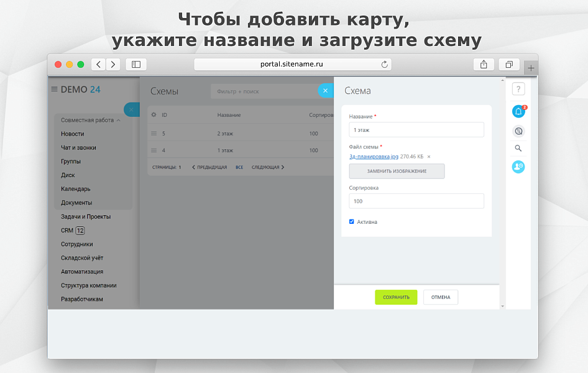Open notifications via the bell icon

tap(518, 111)
